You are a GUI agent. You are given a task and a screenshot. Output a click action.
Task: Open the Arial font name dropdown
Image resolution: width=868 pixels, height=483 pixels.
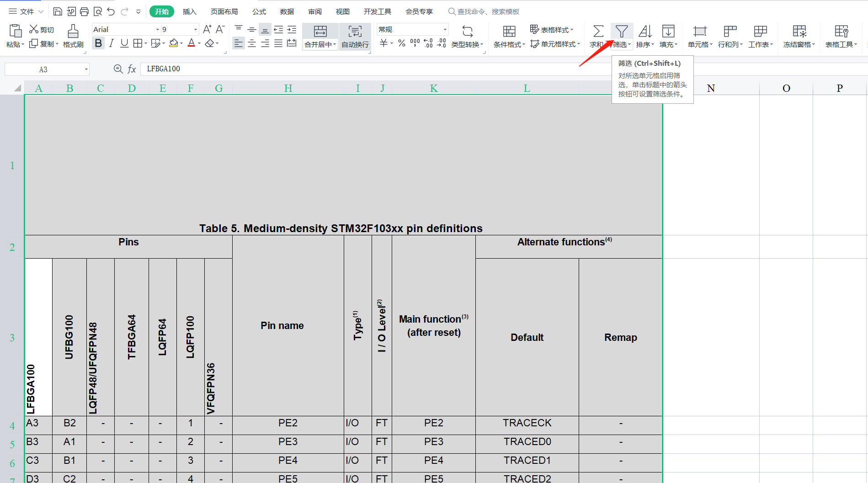pyautogui.click(x=158, y=29)
